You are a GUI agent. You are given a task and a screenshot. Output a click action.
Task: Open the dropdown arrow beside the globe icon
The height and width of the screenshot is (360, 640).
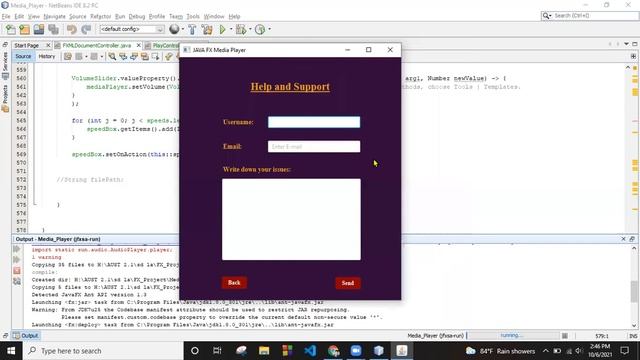pos(182,29)
